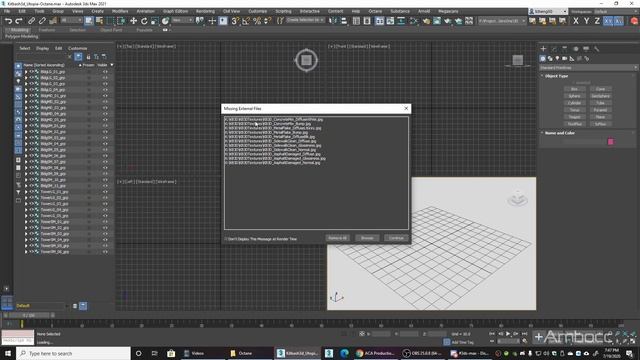
Task: Open the Workspaces dropdown
Action: tap(602, 11)
